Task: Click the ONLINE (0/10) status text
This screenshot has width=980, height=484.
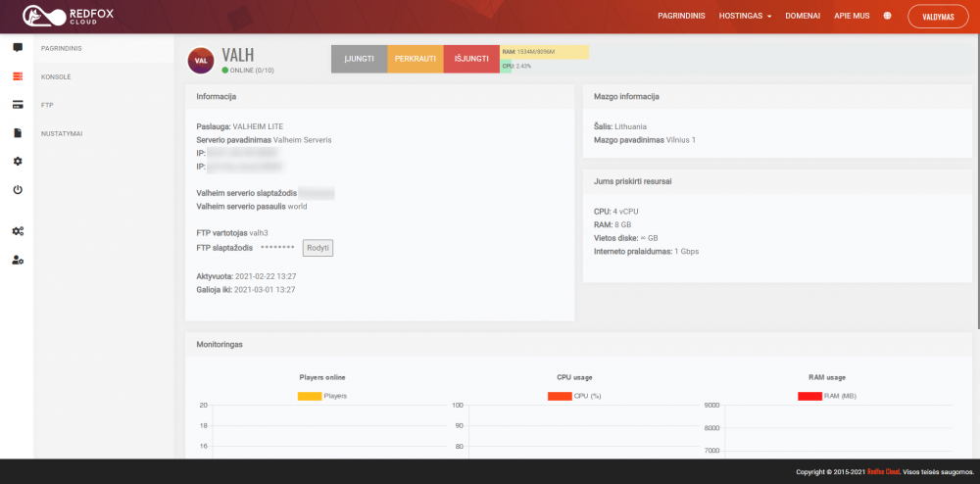Action: pos(252,70)
